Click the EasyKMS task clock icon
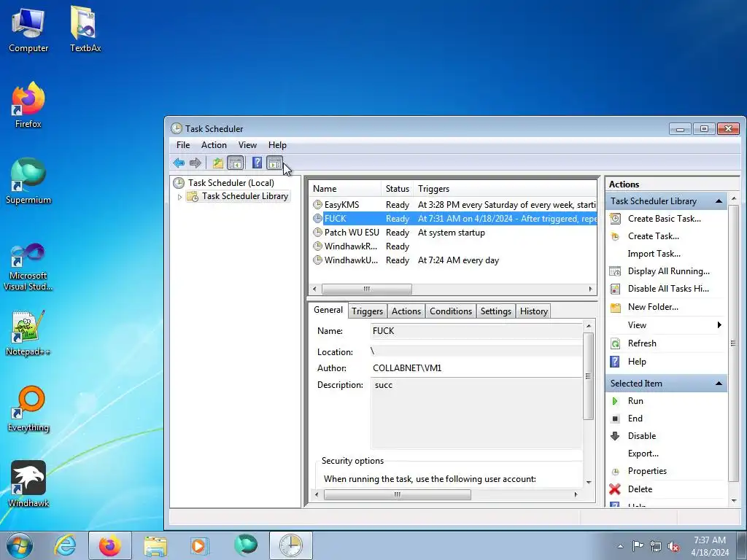Viewport: 747px width, 560px height. pos(317,205)
